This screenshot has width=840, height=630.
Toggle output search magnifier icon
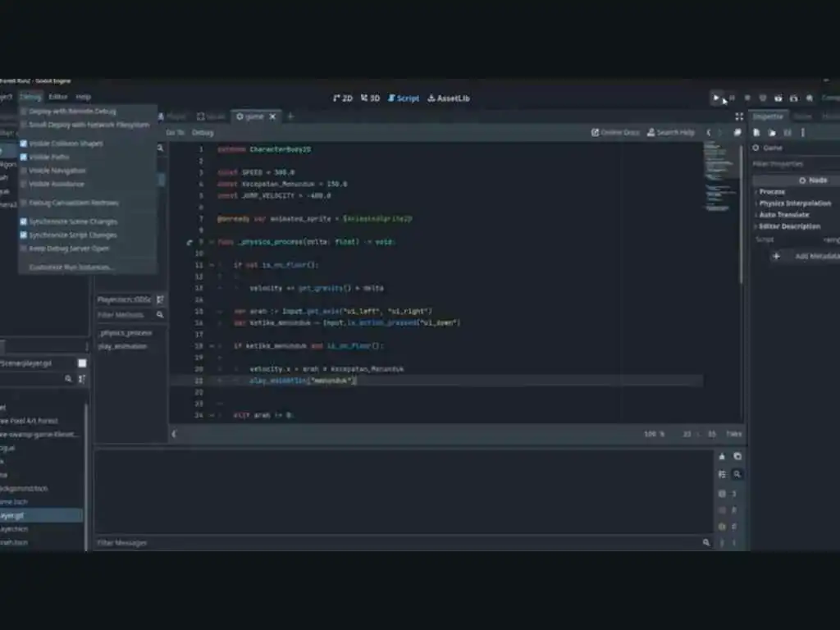pyautogui.click(x=737, y=474)
